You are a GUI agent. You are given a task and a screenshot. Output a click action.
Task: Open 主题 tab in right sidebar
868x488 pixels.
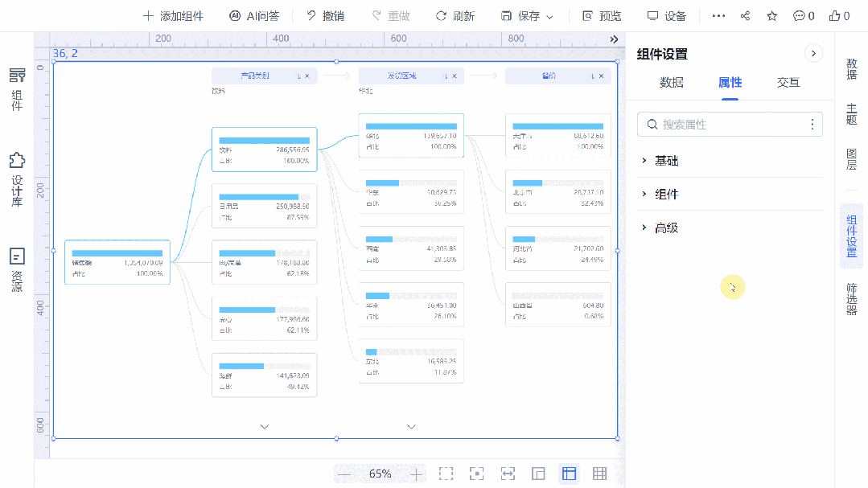851,114
